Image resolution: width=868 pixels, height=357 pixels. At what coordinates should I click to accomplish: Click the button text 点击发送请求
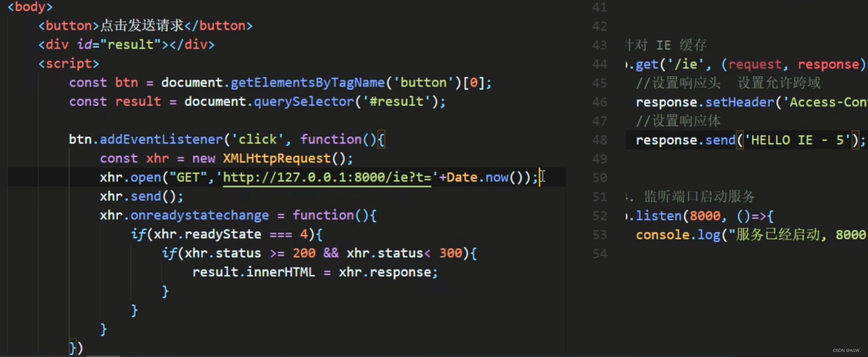click(142, 25)
